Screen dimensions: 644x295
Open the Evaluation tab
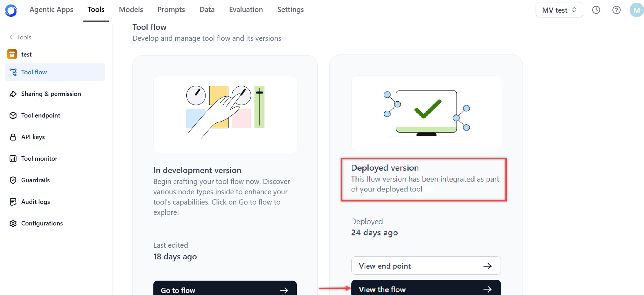pos(246,10)
